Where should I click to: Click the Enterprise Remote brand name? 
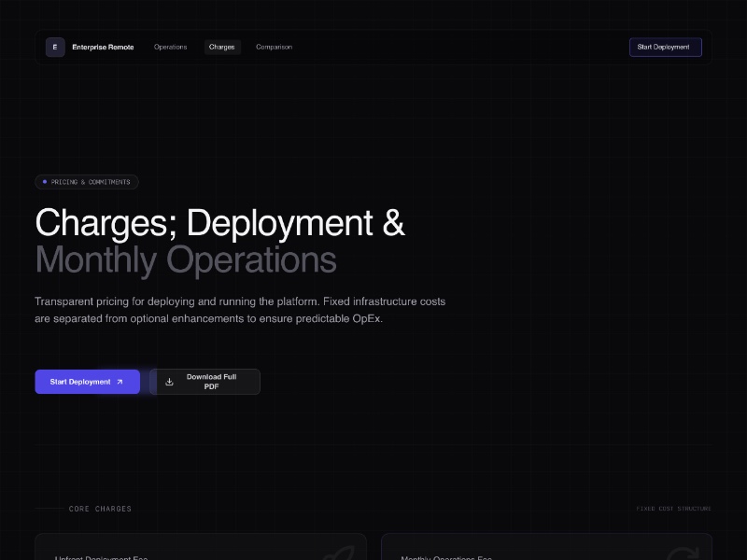coord(103,47)
